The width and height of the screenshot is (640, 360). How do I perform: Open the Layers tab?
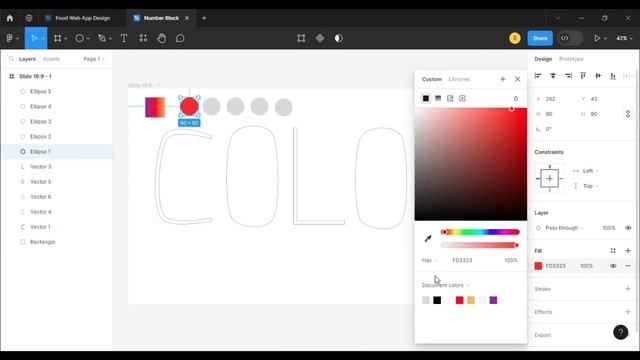tap(27, 59)
